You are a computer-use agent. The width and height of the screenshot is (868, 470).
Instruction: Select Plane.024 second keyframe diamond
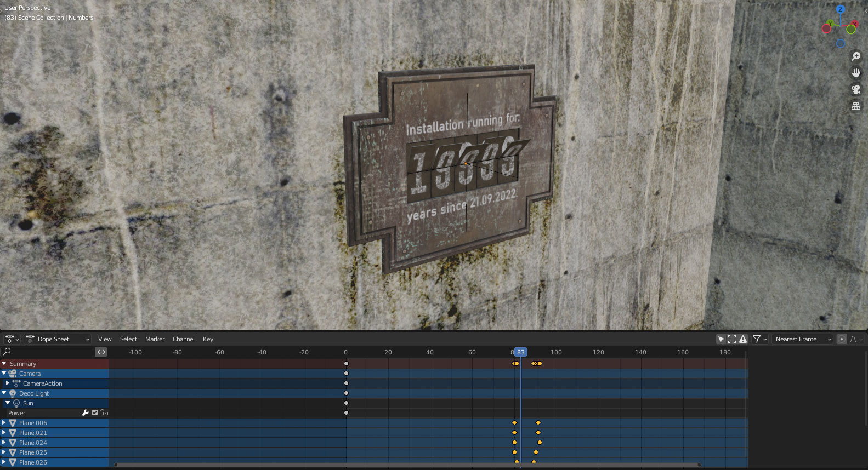[x=540, y=443]
